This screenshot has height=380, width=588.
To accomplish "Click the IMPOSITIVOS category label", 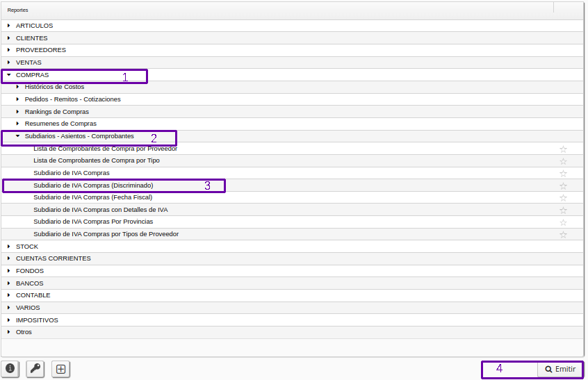I will (37, 320).
